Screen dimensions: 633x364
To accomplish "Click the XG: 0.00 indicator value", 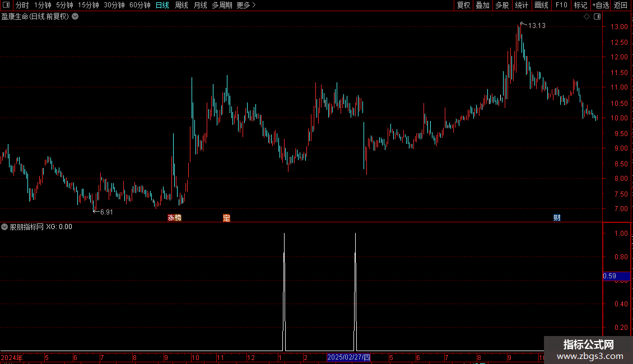I will point(59,227).
